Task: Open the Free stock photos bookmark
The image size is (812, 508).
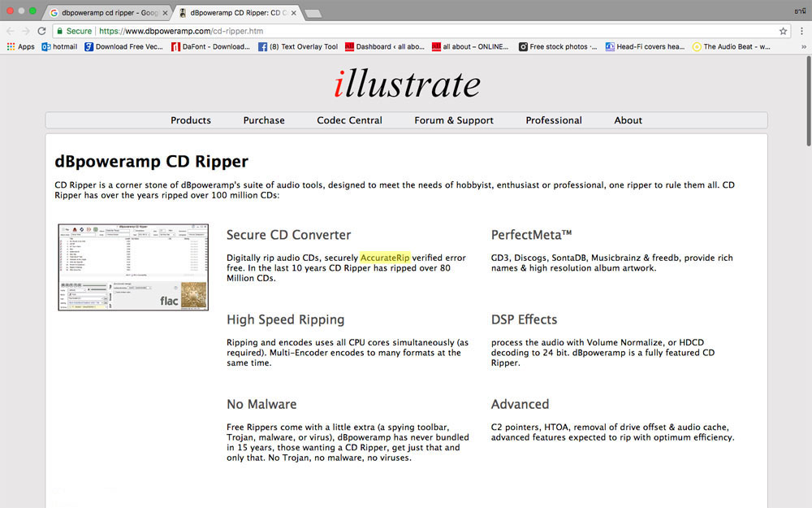Action: coord(558,46)
